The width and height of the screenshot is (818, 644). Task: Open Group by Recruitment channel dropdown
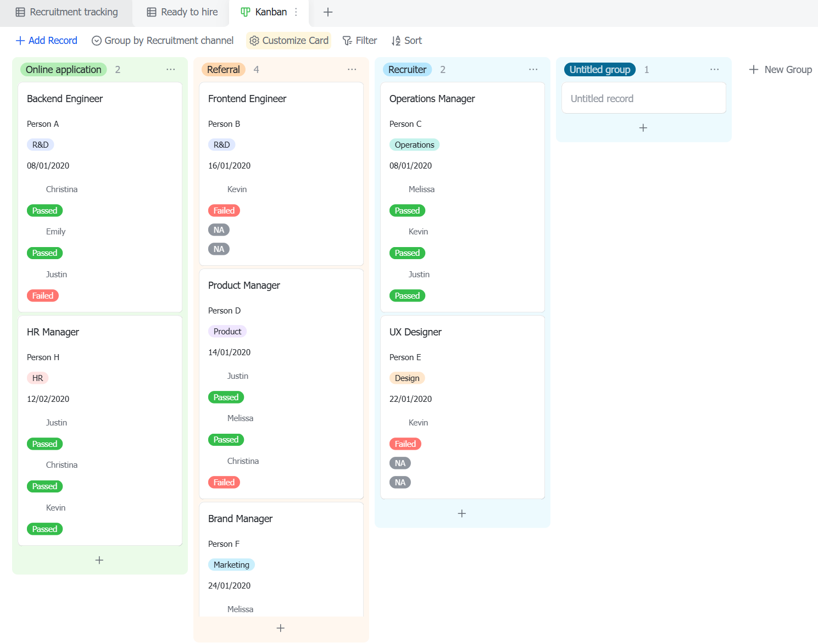click(163, 41)
